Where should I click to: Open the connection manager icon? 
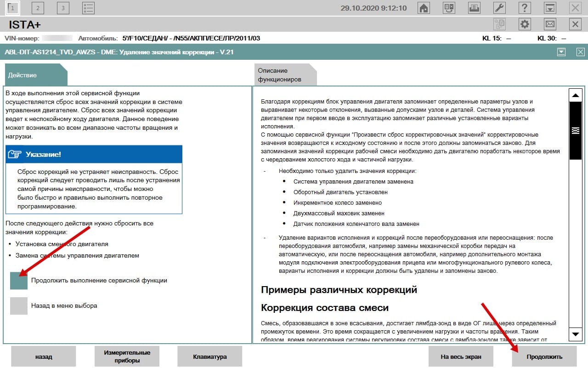pyautogui.click(x=449, y=8)
